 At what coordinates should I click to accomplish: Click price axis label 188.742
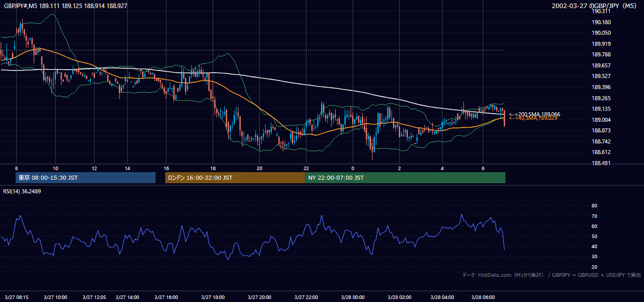click(x=601, y=141)
